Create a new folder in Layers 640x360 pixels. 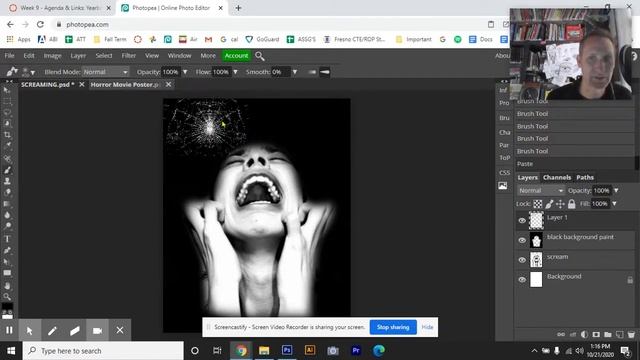pyautogui.click(x=608, y=334)
